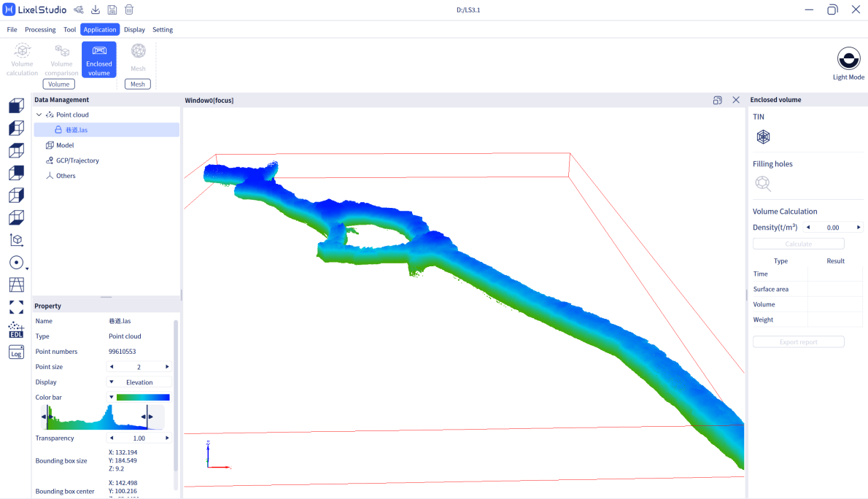Click the Surface area result row

point(807,289)
